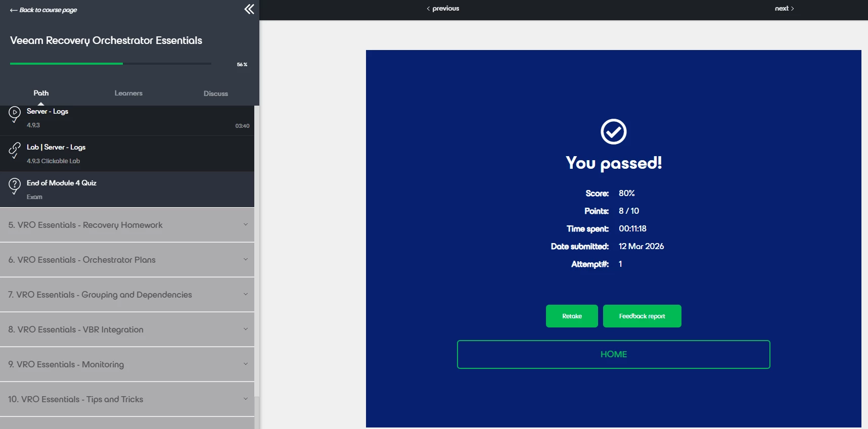Screen dimensions: 868x429
Task: Click the HOME button
Action: [613, 355]
